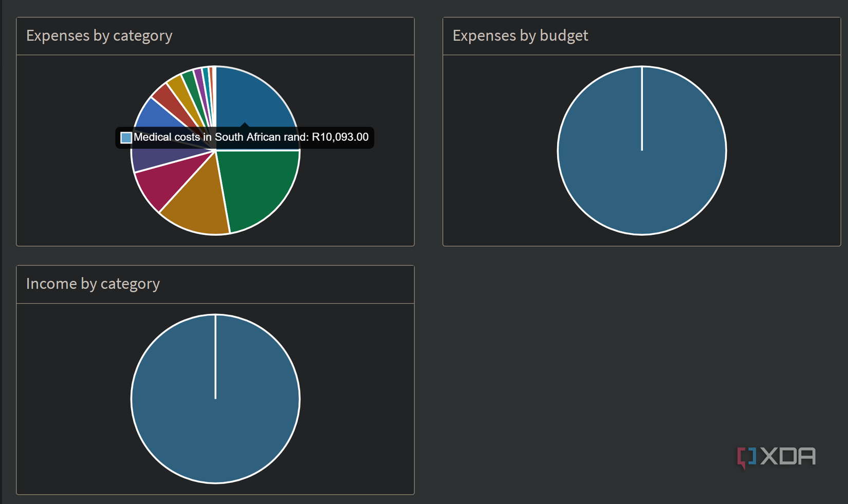The width and height of the screenshot is (848, 504).
Task: Click the narrow purple sliver at the top
Action: tap(198, 74)
